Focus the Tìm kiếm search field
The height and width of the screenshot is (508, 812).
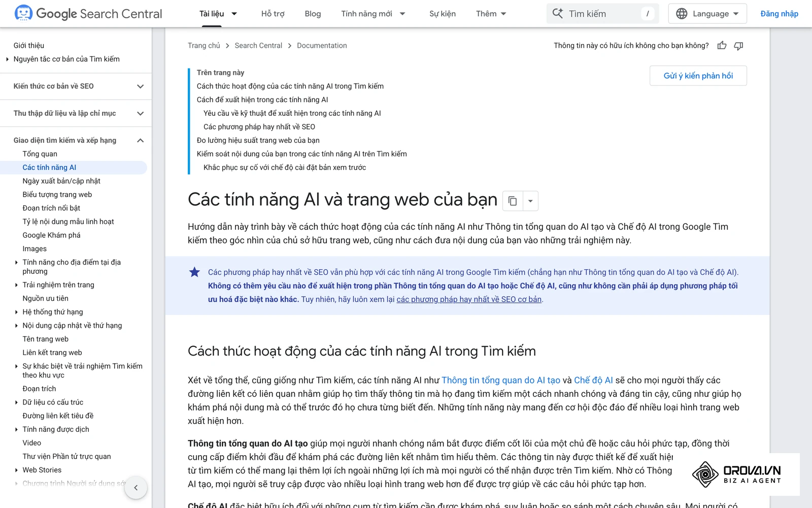602,14
